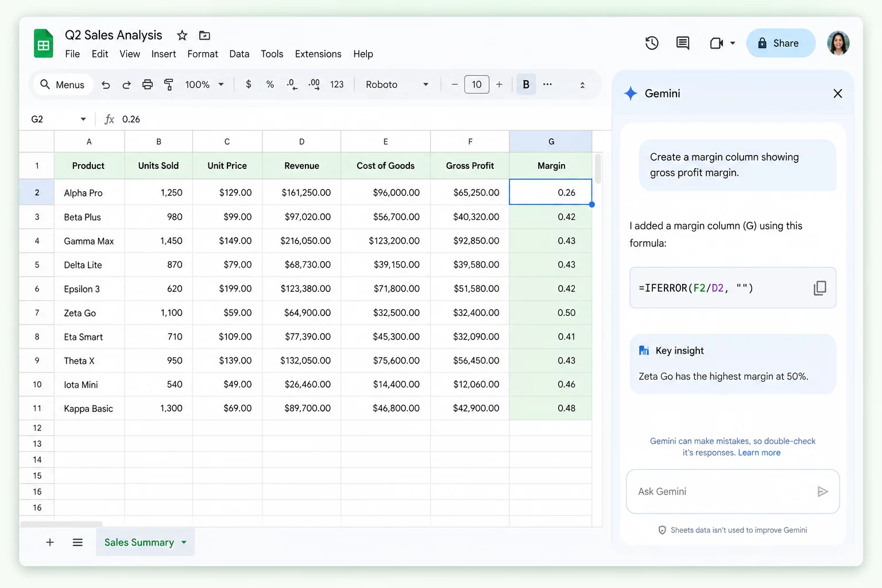Select cell with $12,060.00
Viewport: 882px width, 588px height.
[x=470, y=384]
